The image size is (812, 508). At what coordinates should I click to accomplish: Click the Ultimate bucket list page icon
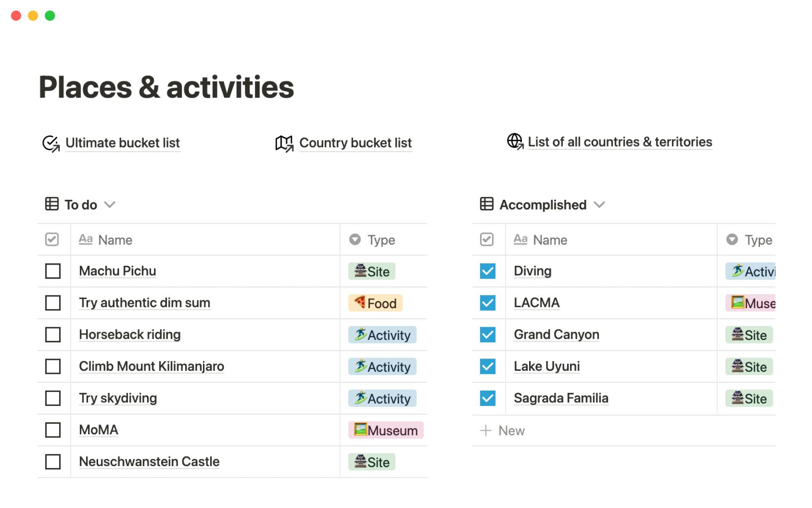tap(51, 144)
